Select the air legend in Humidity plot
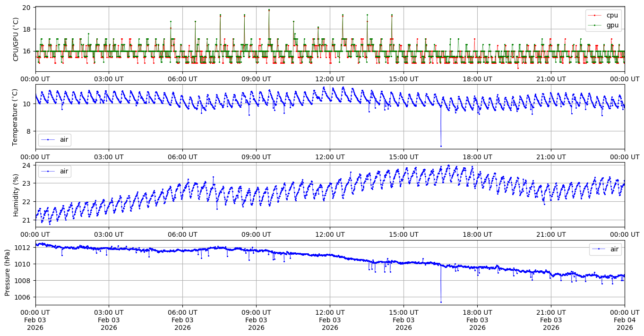644x336 pixels. point(54,172)
